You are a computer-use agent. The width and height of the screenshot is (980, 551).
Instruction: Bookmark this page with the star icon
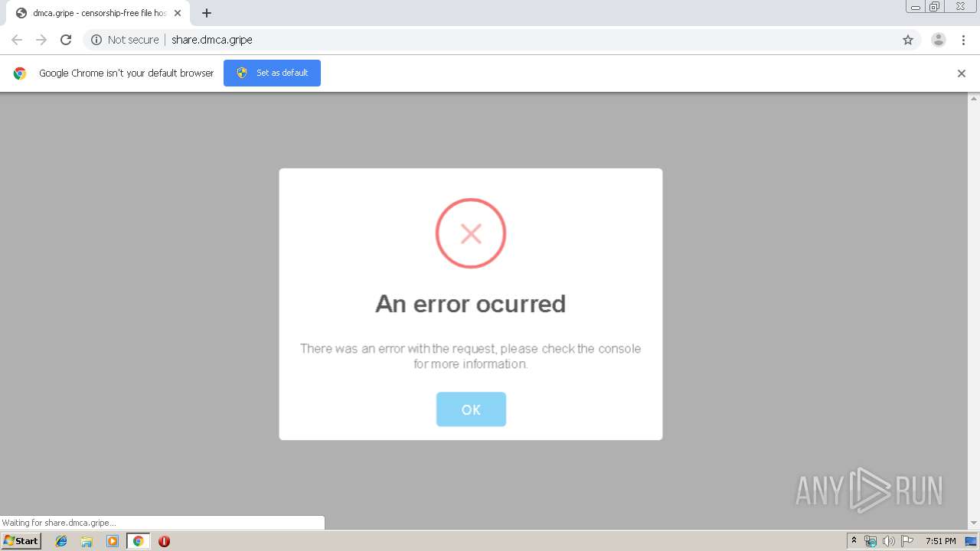(x=908, y=40)
